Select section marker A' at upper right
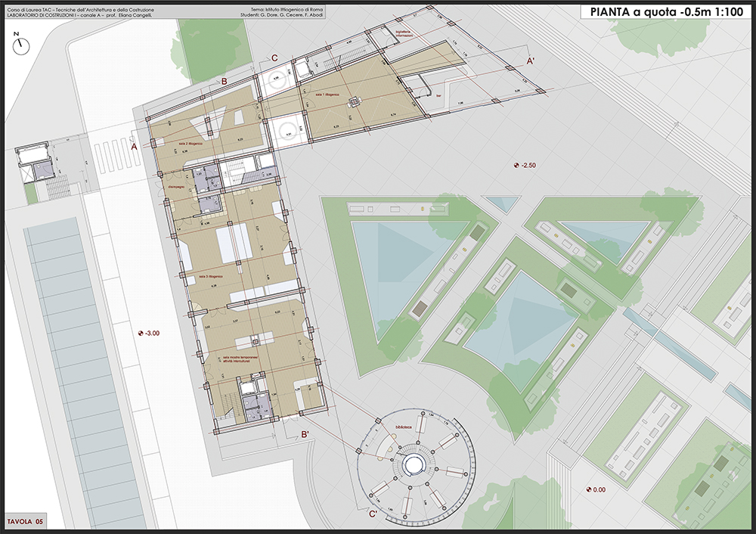The height and width of the screenshot is (534, 756). (x=531, y=63)
